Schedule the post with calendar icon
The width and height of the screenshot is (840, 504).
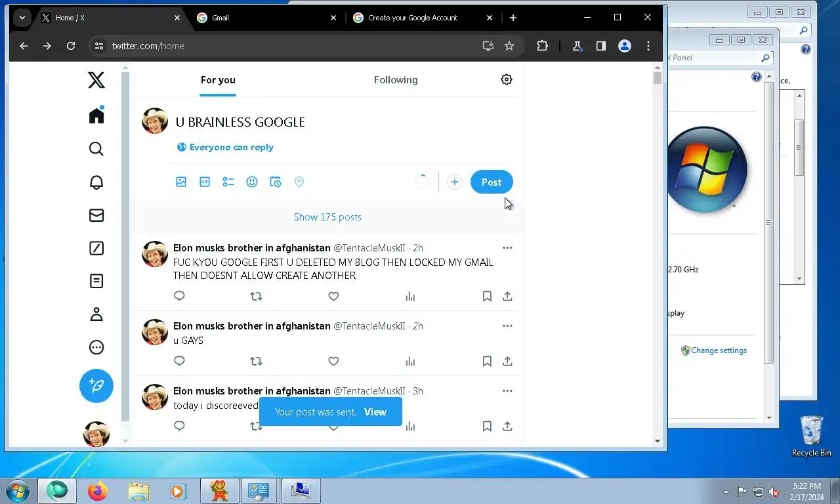(x=276, y=182)
